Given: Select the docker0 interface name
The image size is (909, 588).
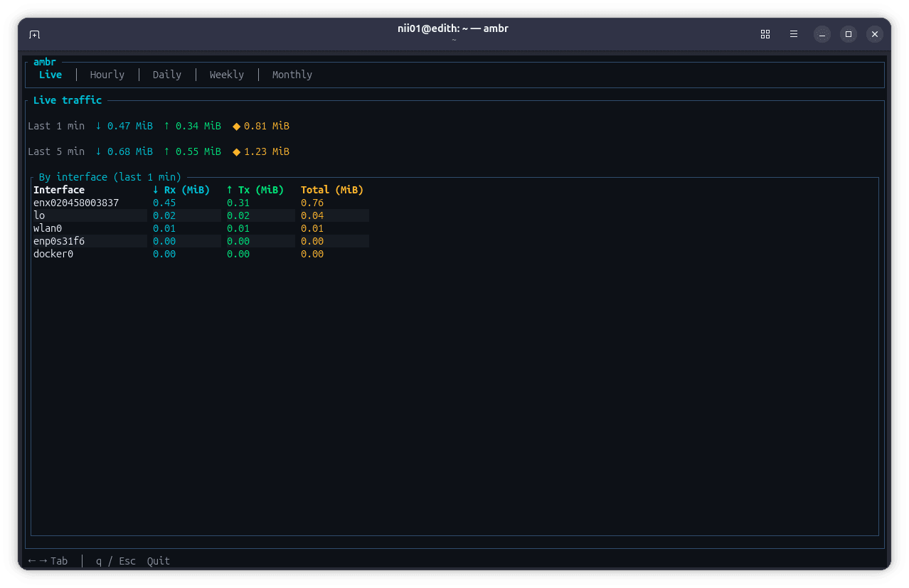Looking at the screenshot, I should [x=53, y=254].
